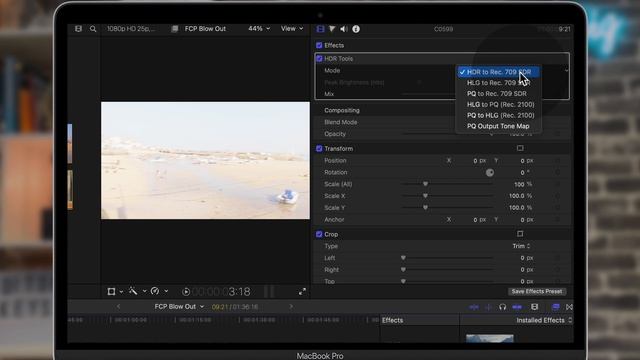The width and height of the screenshot is (640, 360).
Task: Open the Crop Type Trim popup
Action: tap(521, 246)
